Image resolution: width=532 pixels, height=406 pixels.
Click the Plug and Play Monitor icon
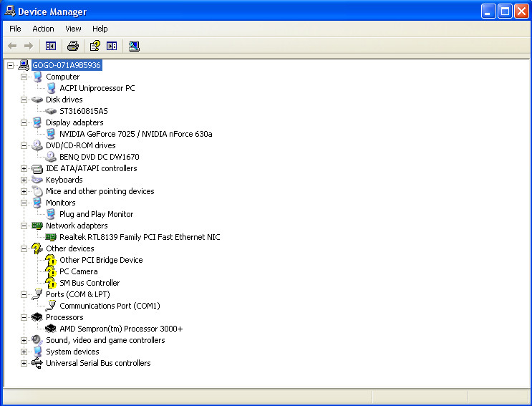[x=51, y=213]
